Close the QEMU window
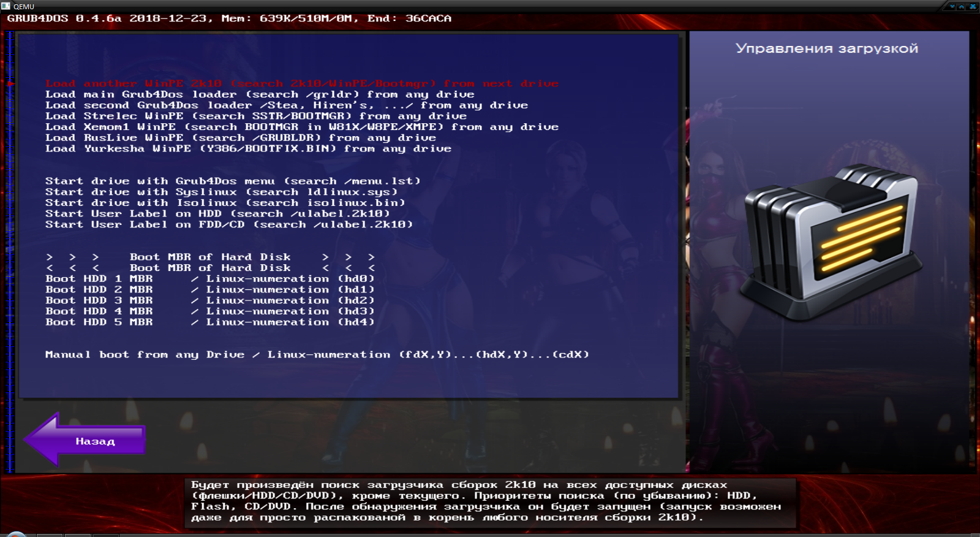980x537 pixels. (973, 6)
